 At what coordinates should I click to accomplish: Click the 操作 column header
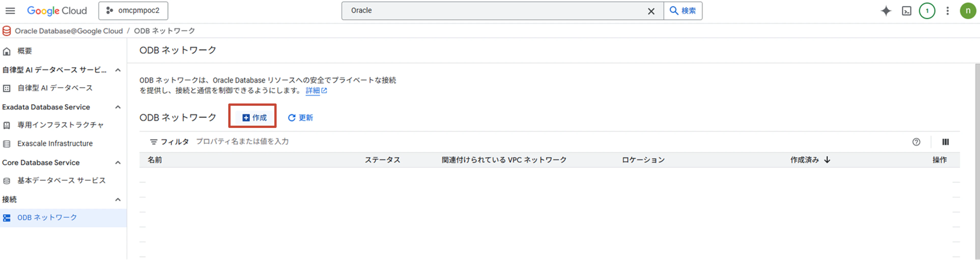[x=939, y=160]
